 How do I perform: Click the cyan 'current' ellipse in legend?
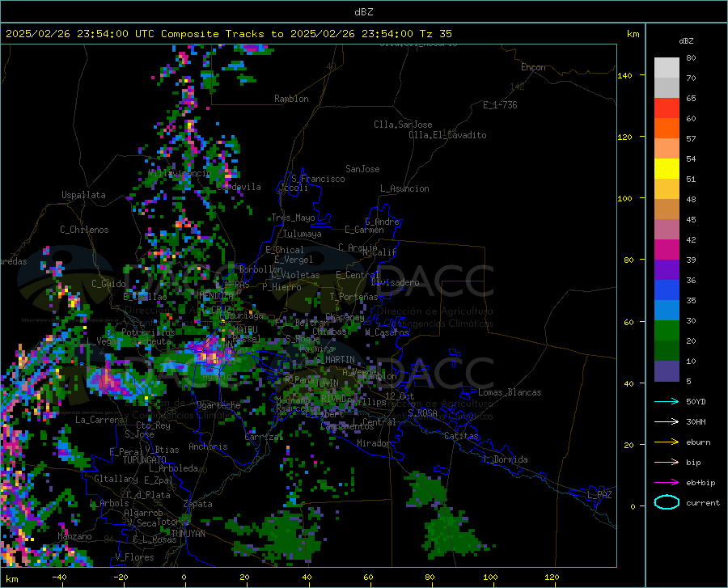pyautogui.click(x=667, y=502)
